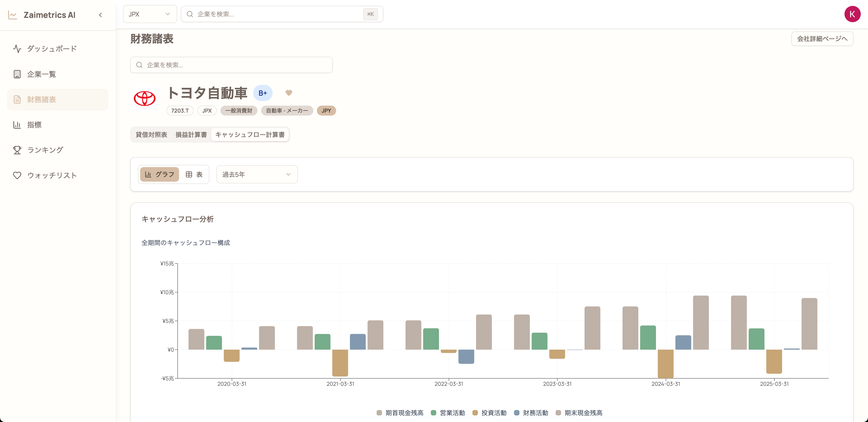The height and width of the screenshot is (422, 868).
Task: Click the Toyota company logo
Action: click(145, 98)
